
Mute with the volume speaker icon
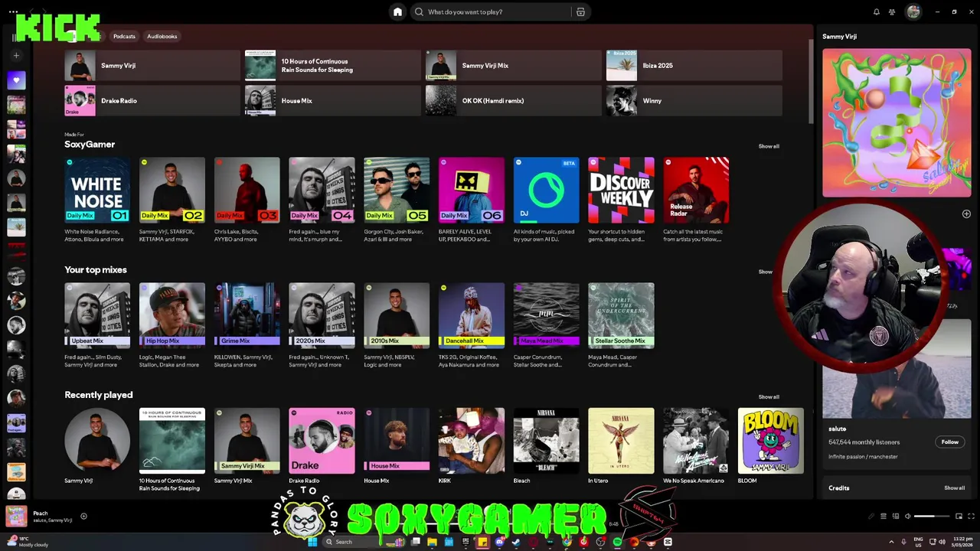(908, 516)
